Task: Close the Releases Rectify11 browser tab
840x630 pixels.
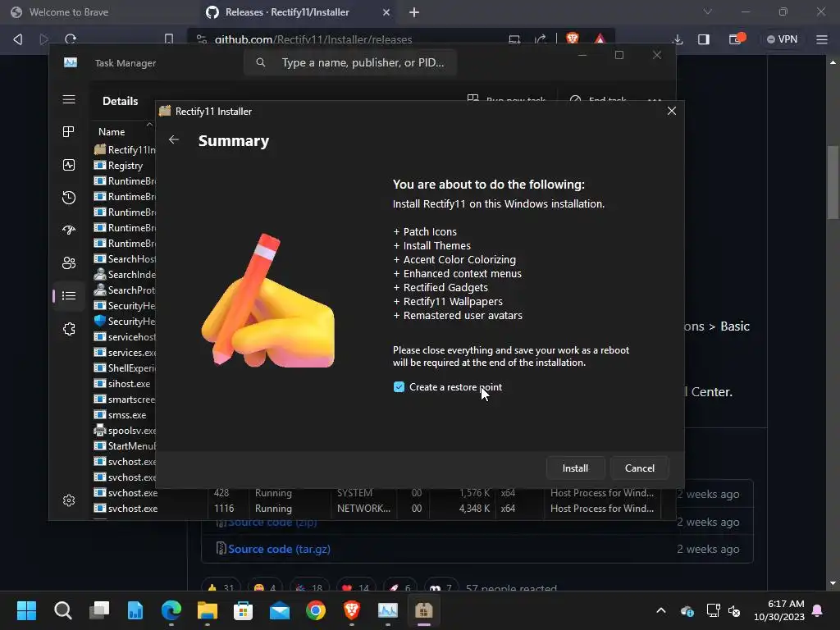Action: point(386,11)
